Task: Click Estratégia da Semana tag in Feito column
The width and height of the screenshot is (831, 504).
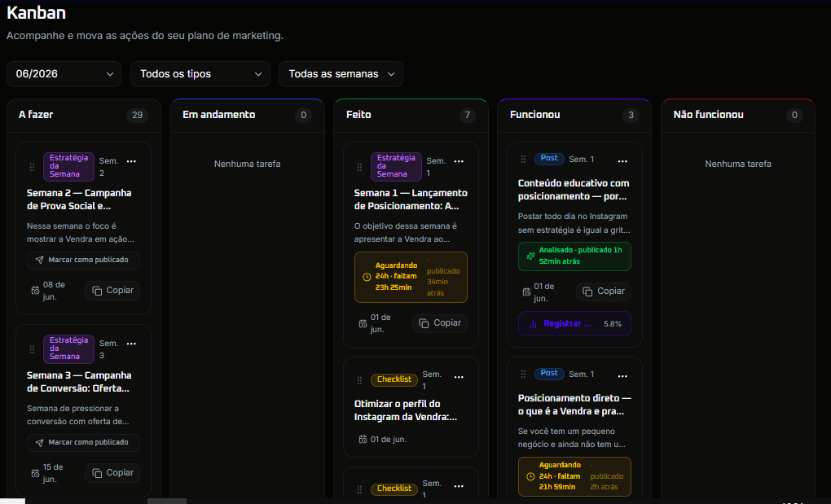Action: pyautogui.click(x=397, y=166)
